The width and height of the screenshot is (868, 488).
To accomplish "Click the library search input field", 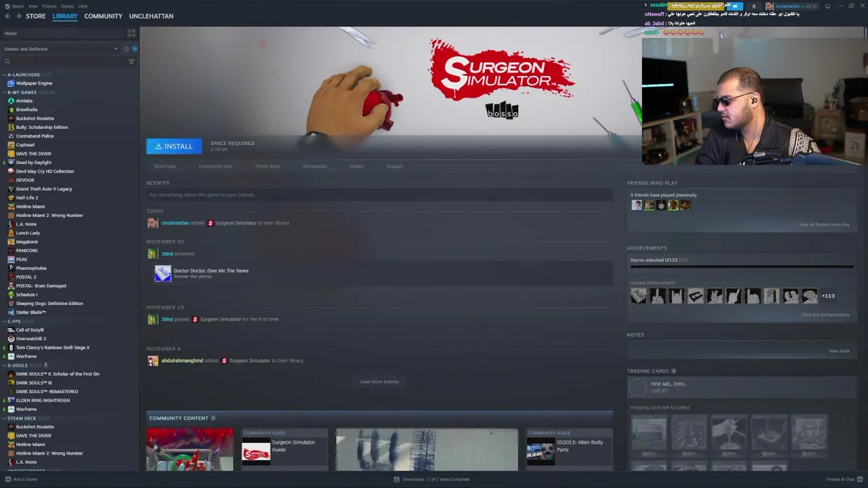I will coord(68,62).
